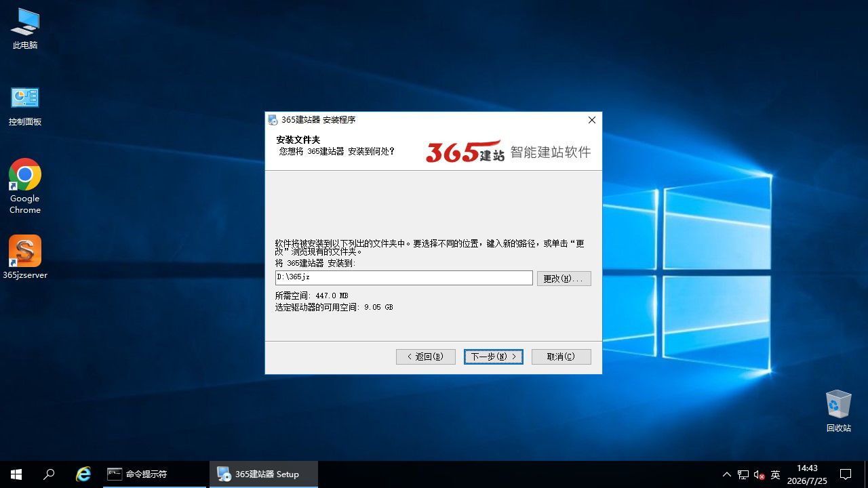Open the 此电脑 desktop icon
Screen dimensions: 868x488
point(25,28)
